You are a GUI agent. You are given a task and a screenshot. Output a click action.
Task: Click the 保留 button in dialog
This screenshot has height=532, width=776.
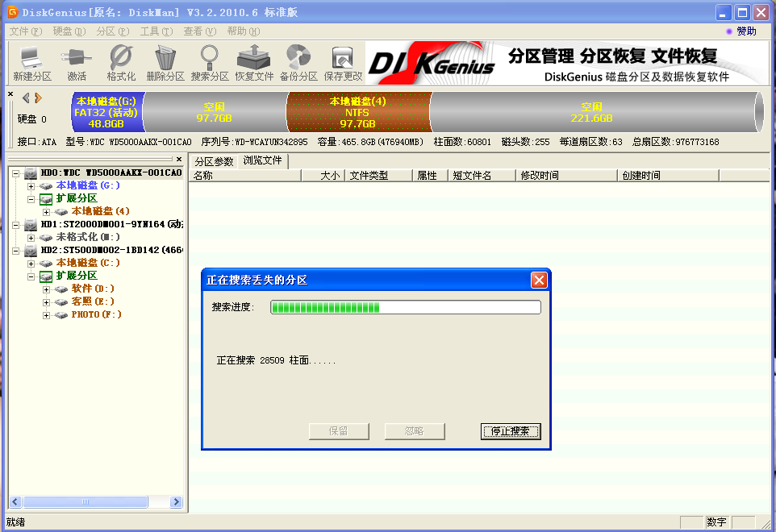pyautogui.click(x=339, y=431)
